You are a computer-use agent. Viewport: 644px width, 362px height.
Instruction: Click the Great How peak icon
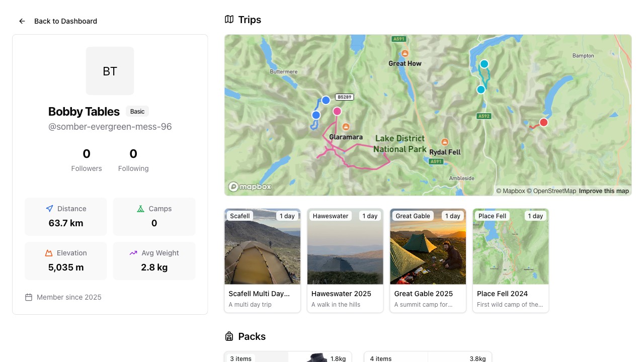click(x=405, y=53)
